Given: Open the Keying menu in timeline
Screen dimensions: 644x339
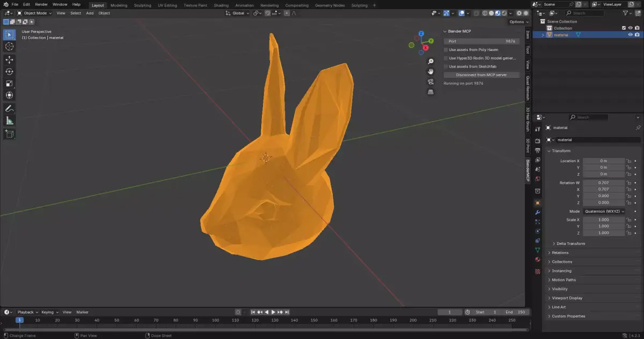Looking at the screenshot, I should tap(49, 312).
